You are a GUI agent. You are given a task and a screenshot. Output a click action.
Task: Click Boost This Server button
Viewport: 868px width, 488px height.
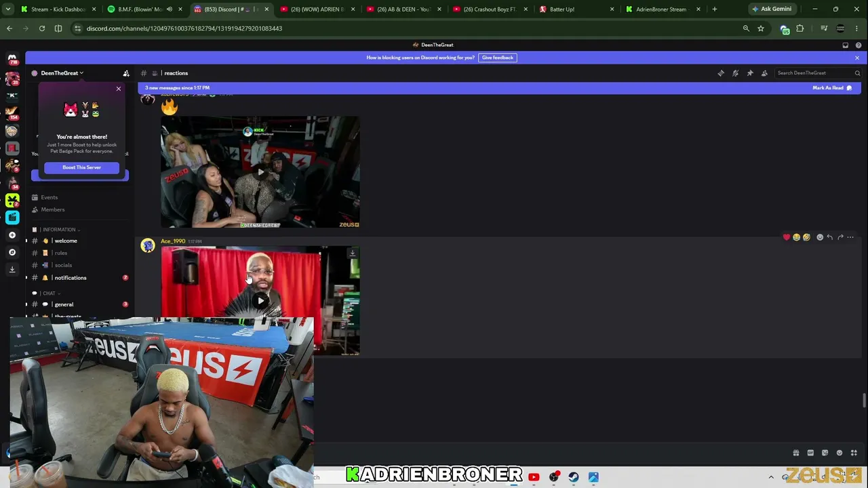[81, 167]
